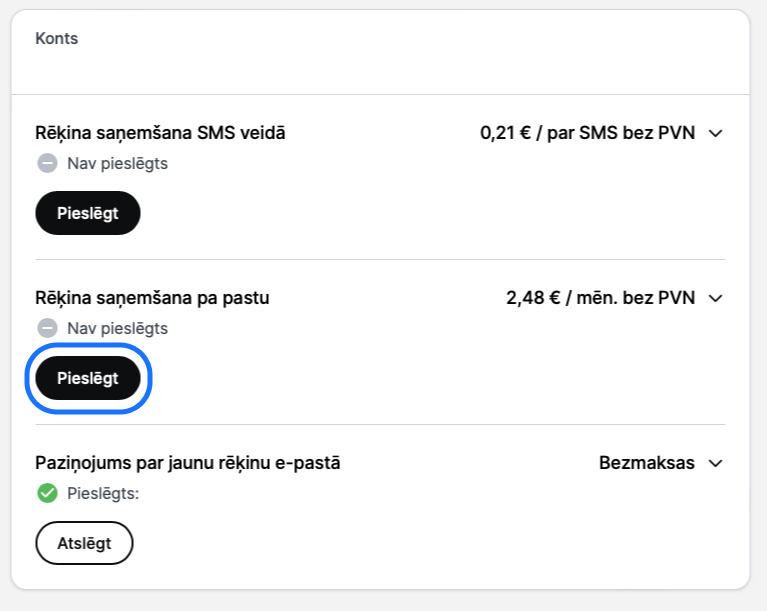Click Nav pieslēgts status text under pa pastu
Image resolution: width=767 pixels, height=611 pixels.
117,328
